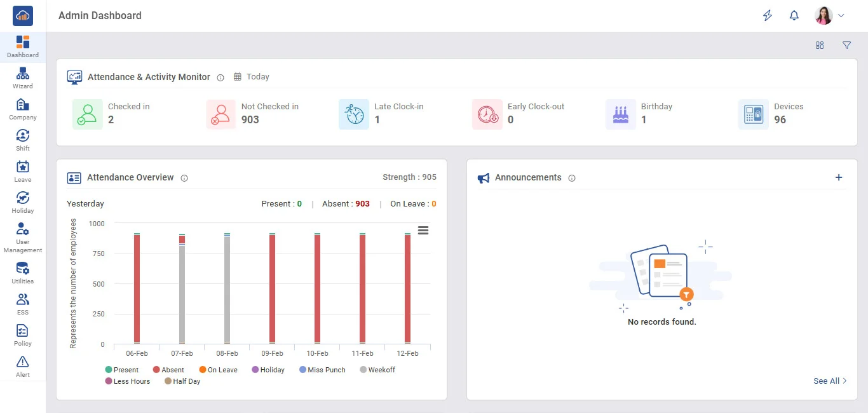868x413 pixels.
Task: Open the Shift sidebar menu item
Action: tap(23, 140)
